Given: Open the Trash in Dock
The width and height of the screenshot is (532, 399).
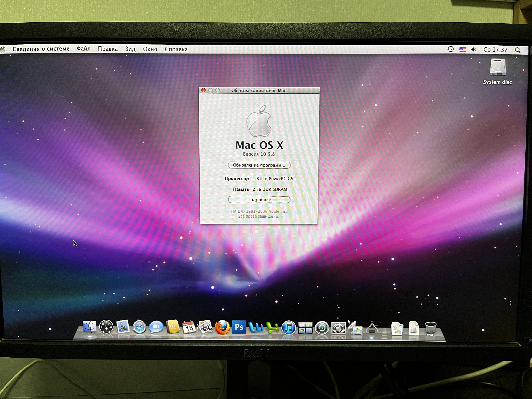Looking at the screenshot, I should 431,328.
